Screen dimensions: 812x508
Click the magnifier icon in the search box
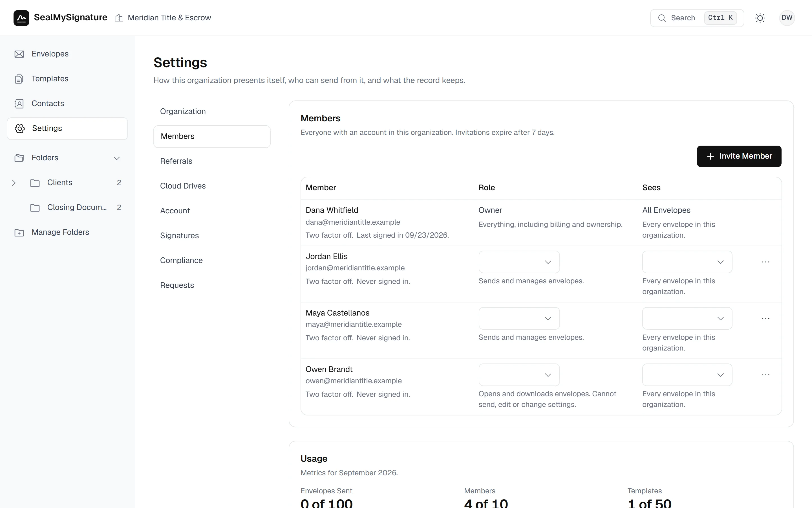(662, 18)
